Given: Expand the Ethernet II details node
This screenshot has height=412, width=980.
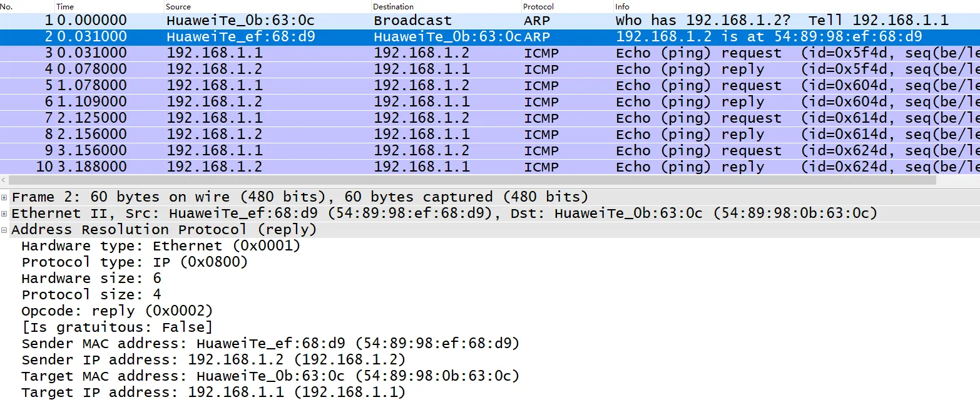Looking at the screenshot, I should coord(4,214).
